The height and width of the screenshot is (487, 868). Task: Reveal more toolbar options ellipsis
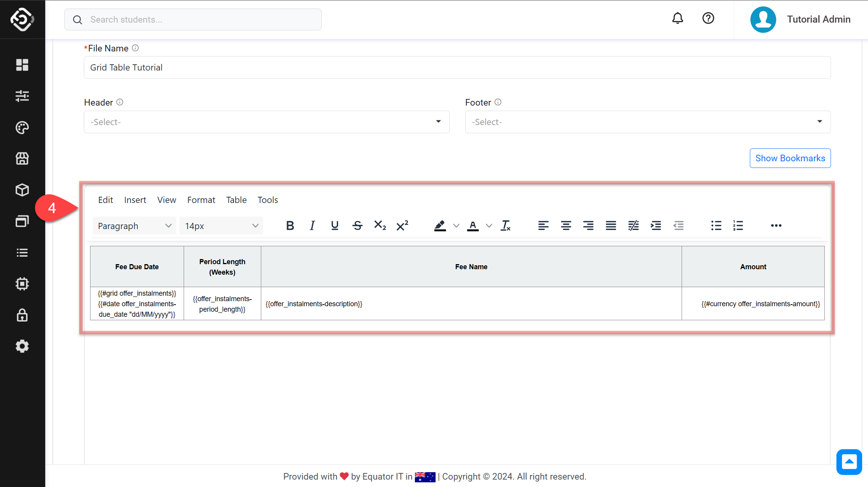click(776, 226)
